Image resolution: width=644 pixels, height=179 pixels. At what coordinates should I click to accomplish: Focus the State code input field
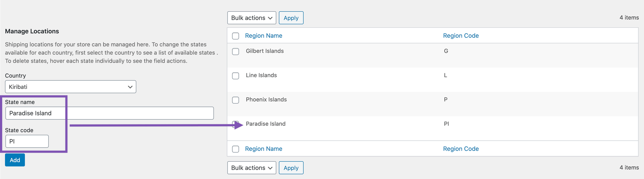coord(27,141)
